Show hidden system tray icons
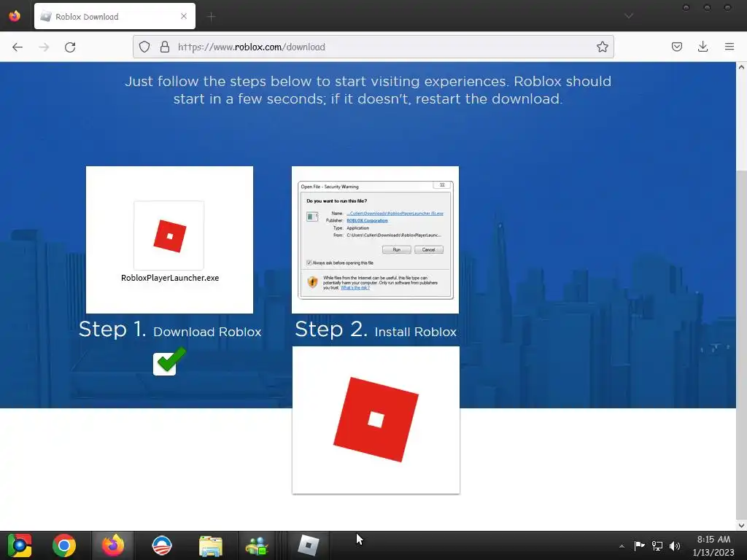Screen dimensions: 747x560 (622, 546)
